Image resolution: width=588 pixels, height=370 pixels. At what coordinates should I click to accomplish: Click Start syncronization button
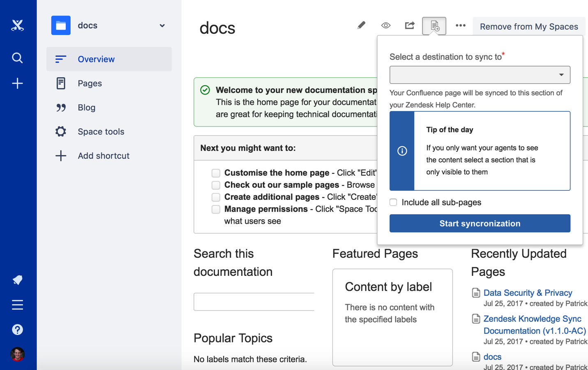point(480,223)
